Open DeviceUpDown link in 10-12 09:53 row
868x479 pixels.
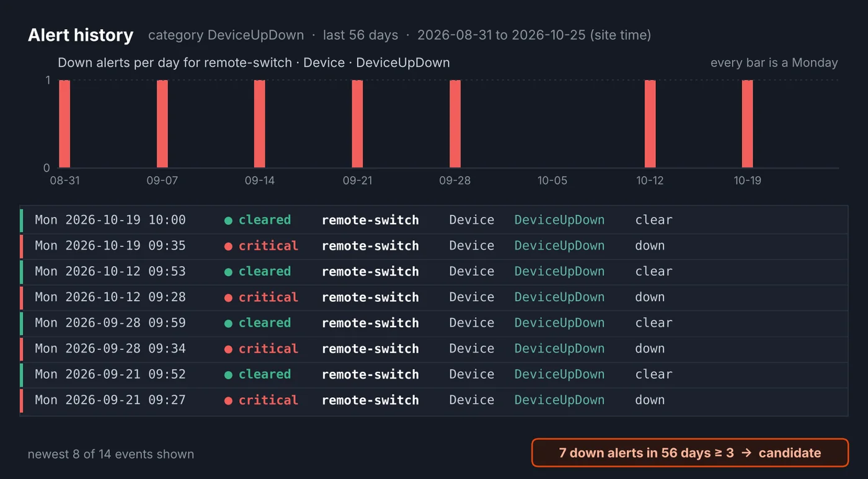(559, 271)
